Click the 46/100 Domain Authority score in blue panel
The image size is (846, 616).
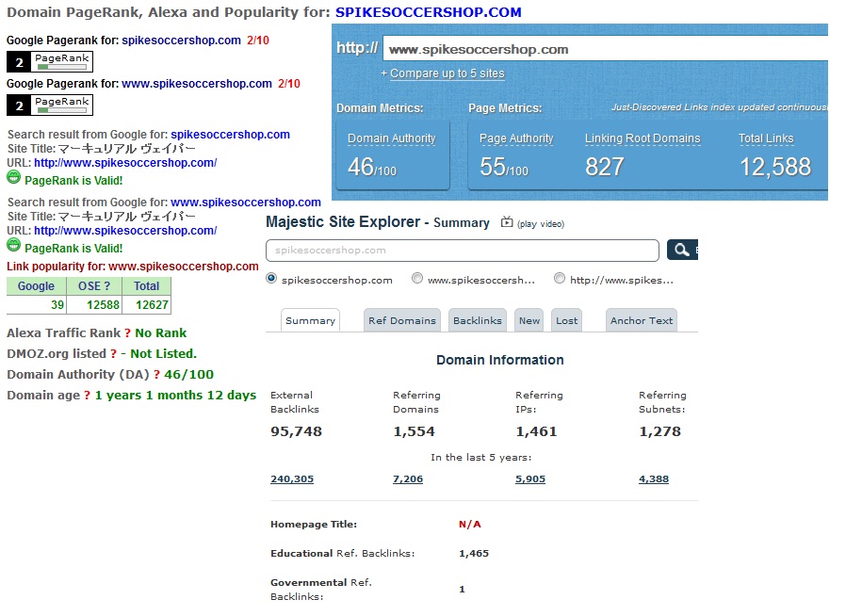point(372,168)
